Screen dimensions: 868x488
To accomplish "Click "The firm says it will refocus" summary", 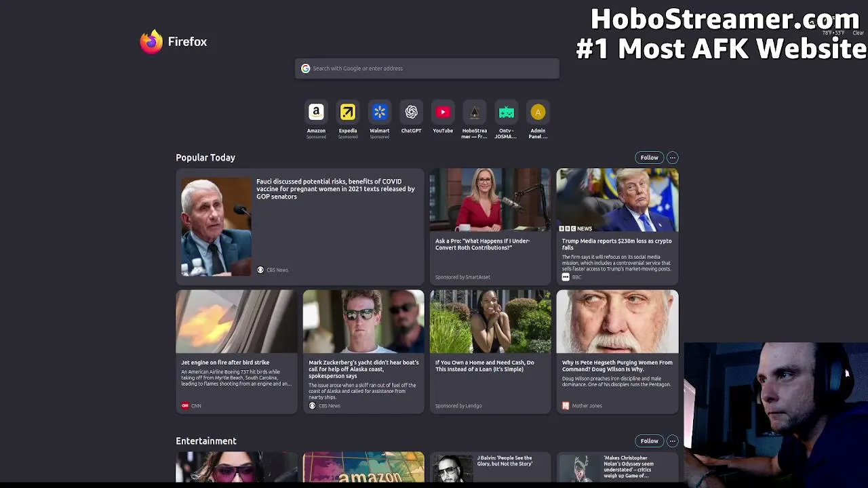I will pyautogui.click(x=616, y=263).
